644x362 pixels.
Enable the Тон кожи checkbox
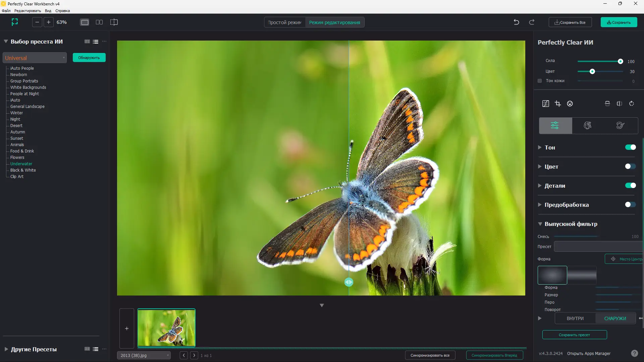tap(540, 81)
